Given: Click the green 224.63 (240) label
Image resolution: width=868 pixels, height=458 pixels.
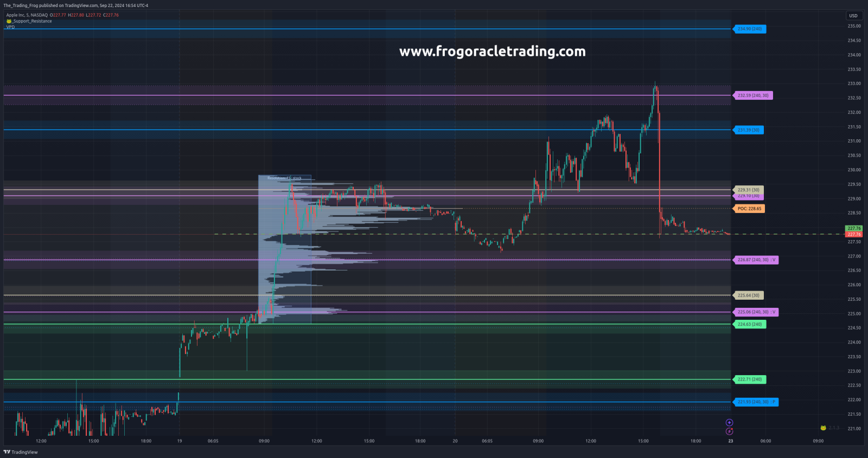Looking at the screenshot, I should click(x=750, y=324).
